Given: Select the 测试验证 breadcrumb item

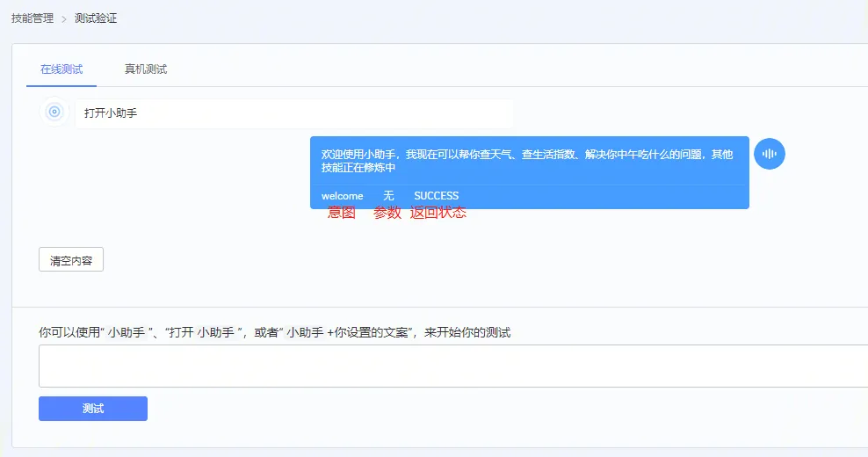Looking at the screenshot, I should click(x=96, y=18).
